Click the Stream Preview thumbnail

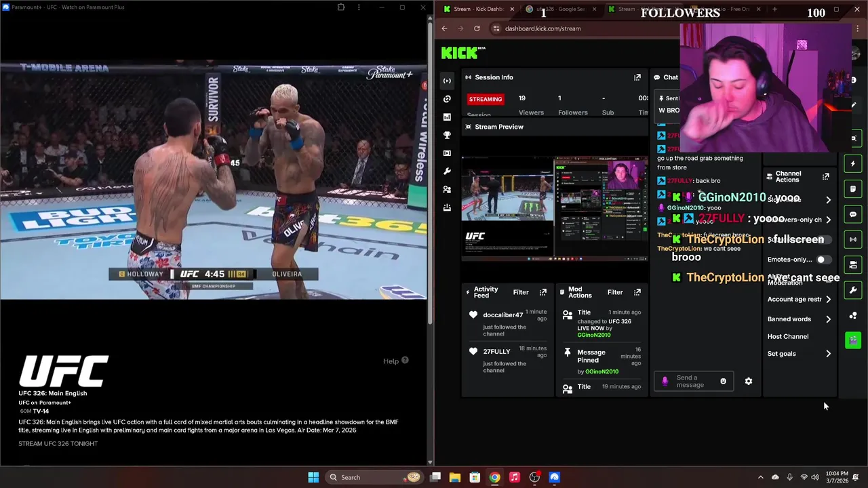tap(555, 209)
